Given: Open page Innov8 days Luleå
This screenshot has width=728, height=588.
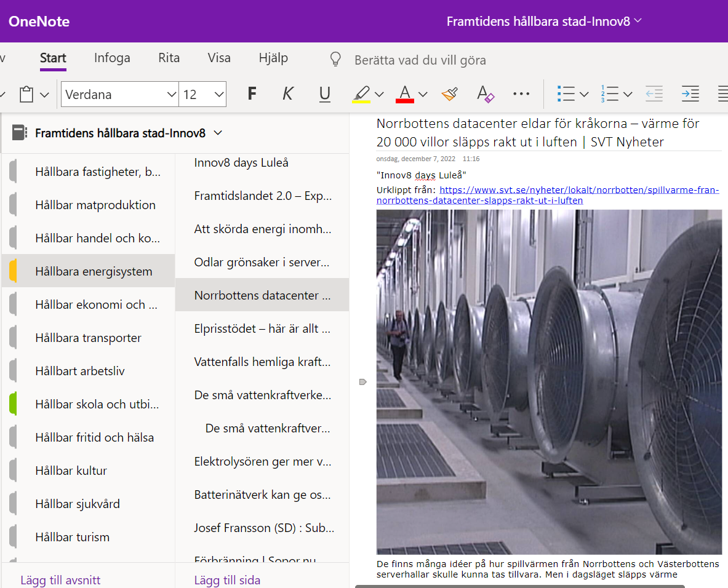Looking at the screenshot, I should point(262,162).
